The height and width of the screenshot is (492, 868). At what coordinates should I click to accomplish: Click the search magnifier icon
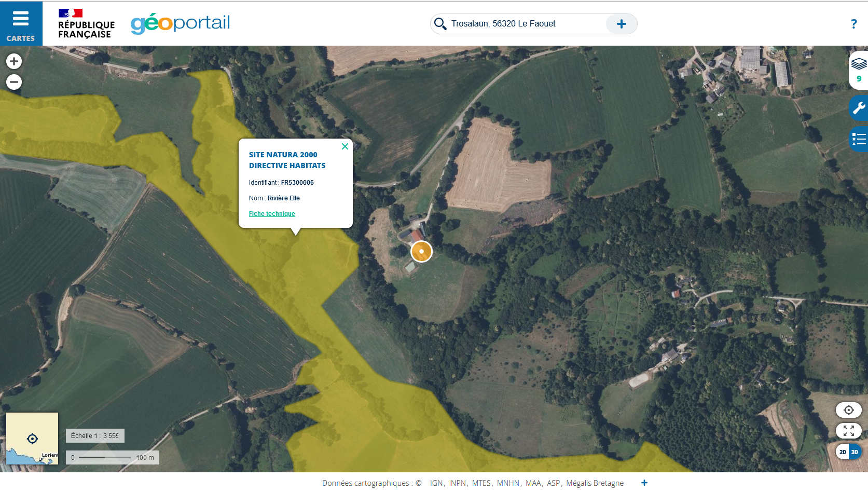[x=440, y=24]
